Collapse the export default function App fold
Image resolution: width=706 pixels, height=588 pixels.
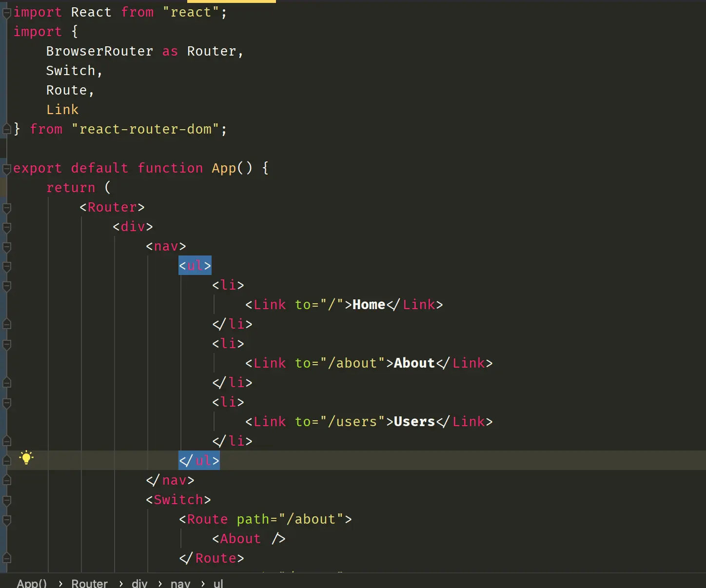point(7,169)
